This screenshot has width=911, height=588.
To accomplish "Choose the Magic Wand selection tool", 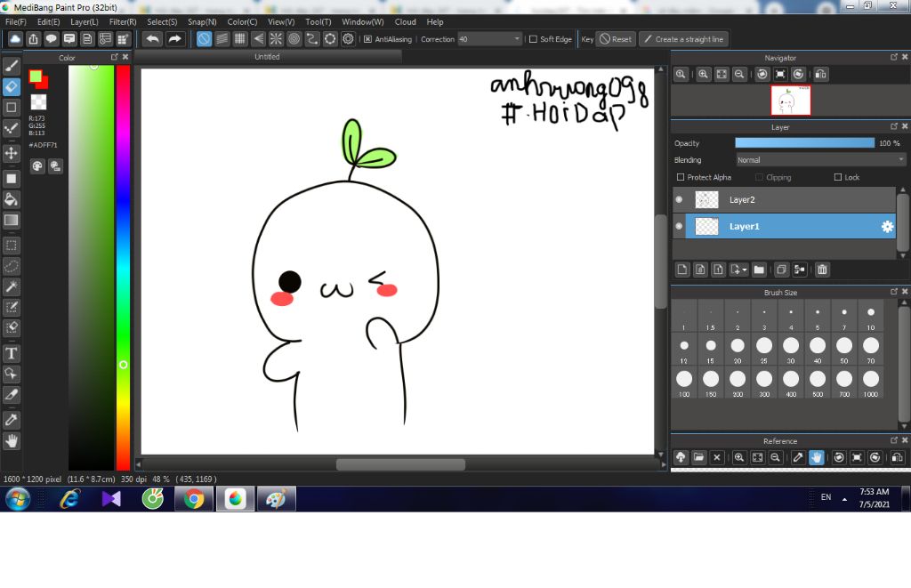I will [12, 286].
